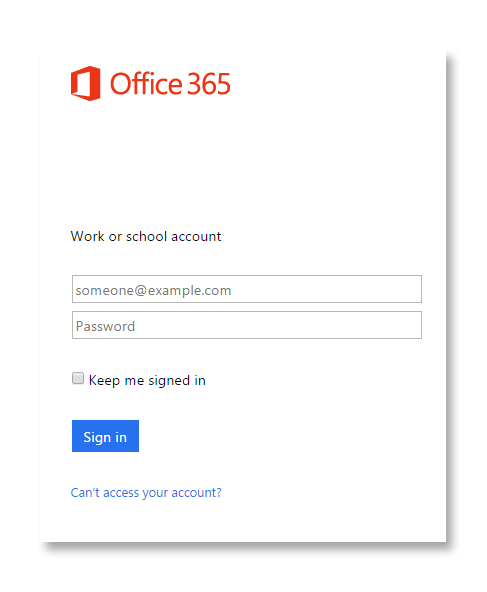Viewport: 487px width, 592px height.
Task: Tick the Keep me signed in checkbox
Action: pyautogui.click(x=78, y=378)
